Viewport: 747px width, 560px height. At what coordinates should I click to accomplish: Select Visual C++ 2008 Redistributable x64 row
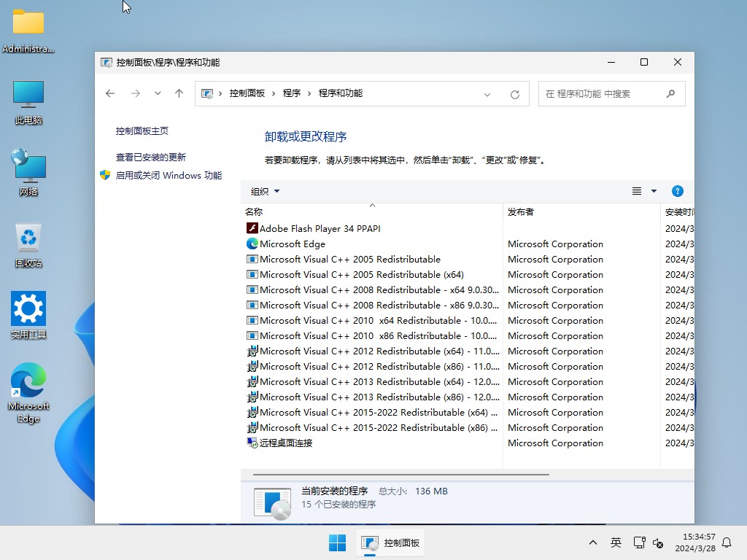(469, 289)
